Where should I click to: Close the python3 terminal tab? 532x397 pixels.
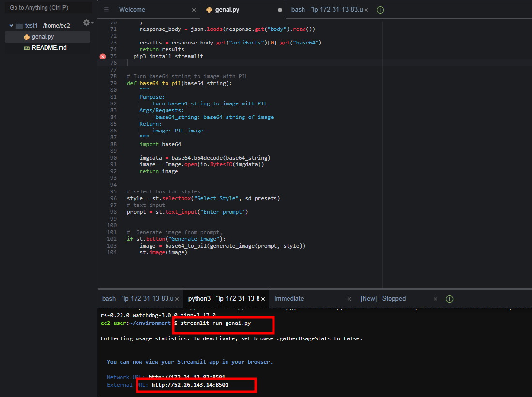tap(263, 299)
